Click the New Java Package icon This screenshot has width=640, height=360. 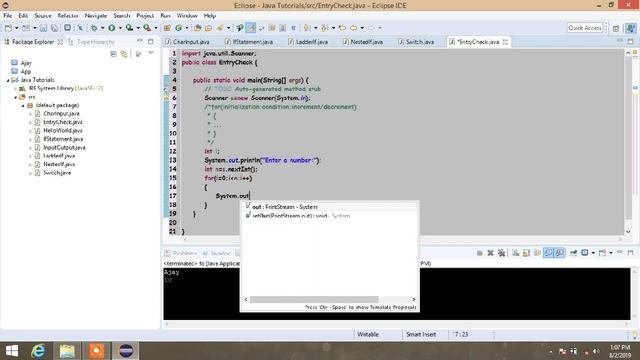(167, 28)
